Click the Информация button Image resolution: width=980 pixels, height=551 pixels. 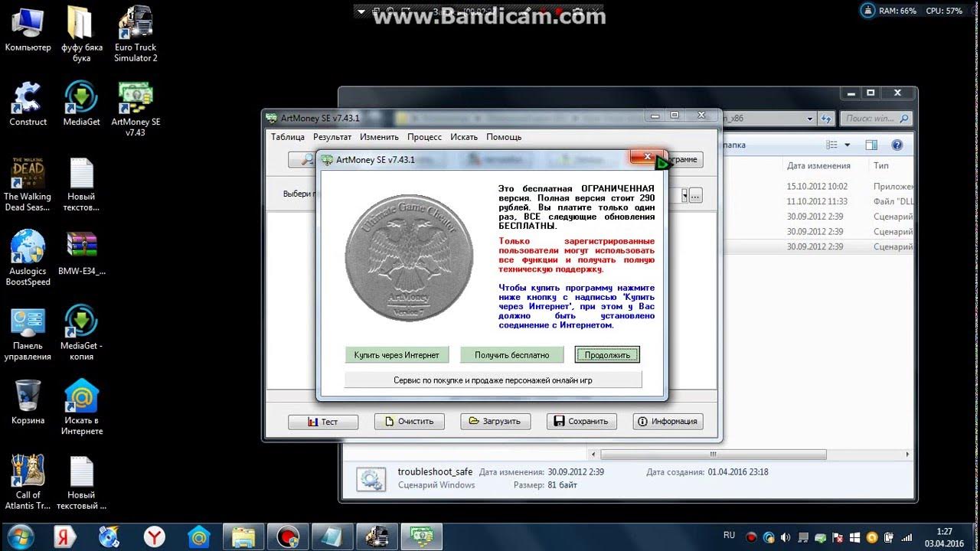point(668,421)
